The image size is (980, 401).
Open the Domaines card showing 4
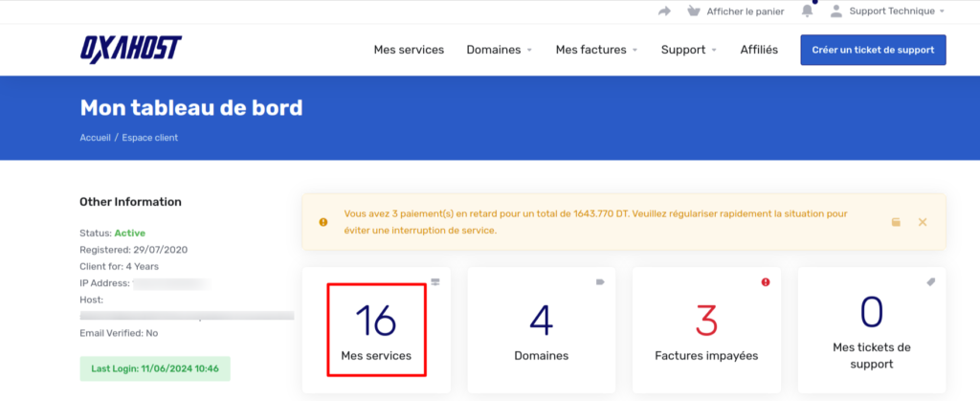541,330
